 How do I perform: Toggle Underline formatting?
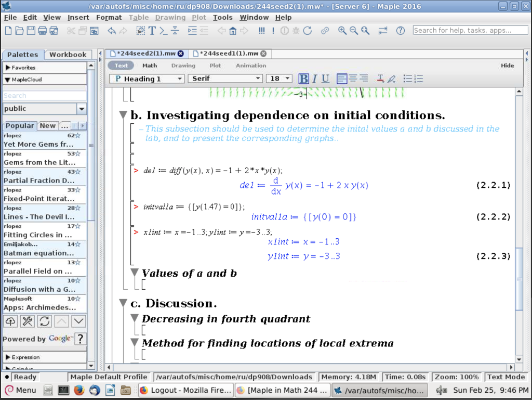coord(325,79)
